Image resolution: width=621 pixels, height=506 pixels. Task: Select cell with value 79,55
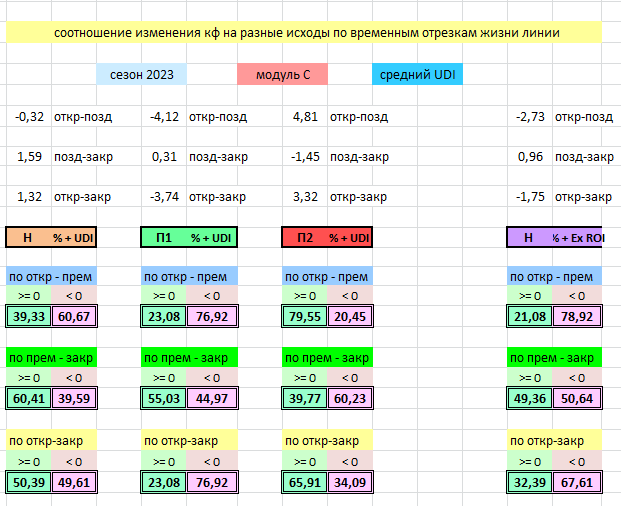point(305,316)
